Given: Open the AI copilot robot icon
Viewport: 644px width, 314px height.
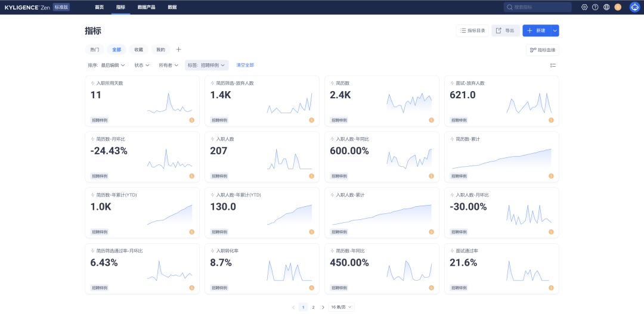Looking at the screenshot, I should coord(634,7).
